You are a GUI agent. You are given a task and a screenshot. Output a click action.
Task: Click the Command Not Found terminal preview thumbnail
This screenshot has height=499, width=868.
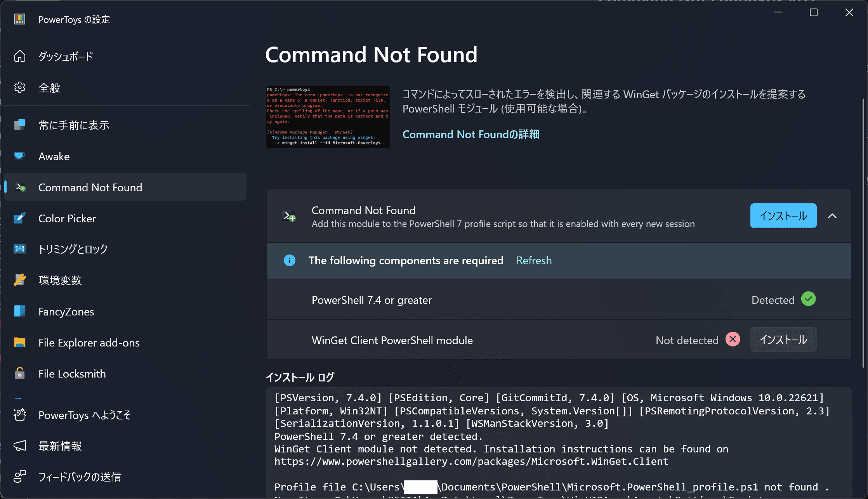click(328, 117)
